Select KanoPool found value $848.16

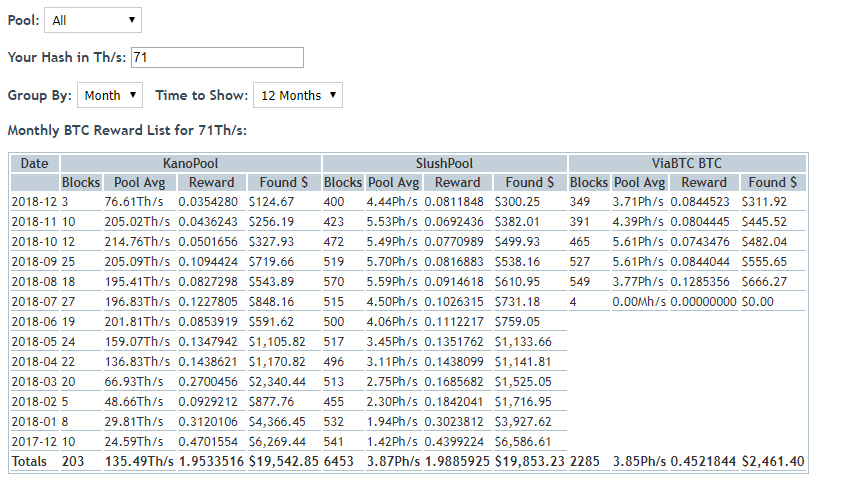271,302
